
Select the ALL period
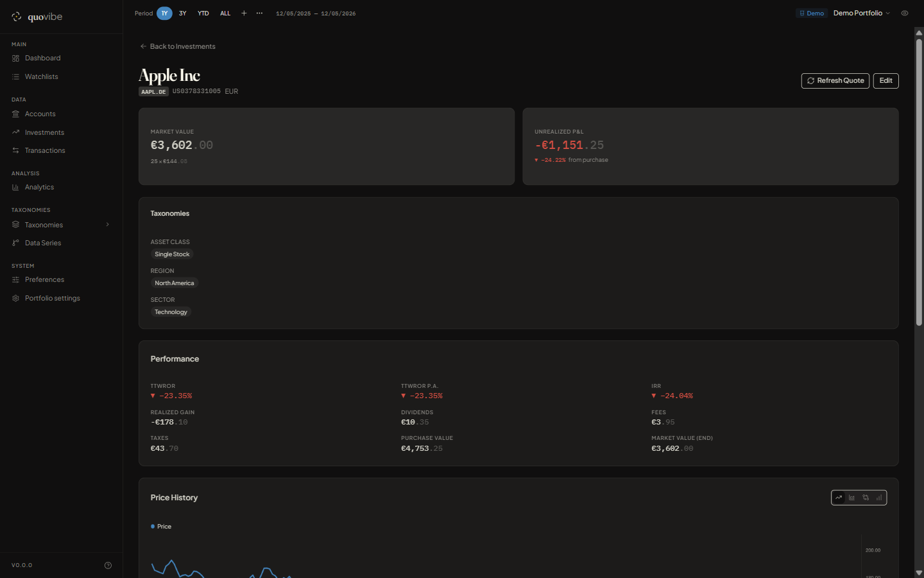tap(225, 13)
